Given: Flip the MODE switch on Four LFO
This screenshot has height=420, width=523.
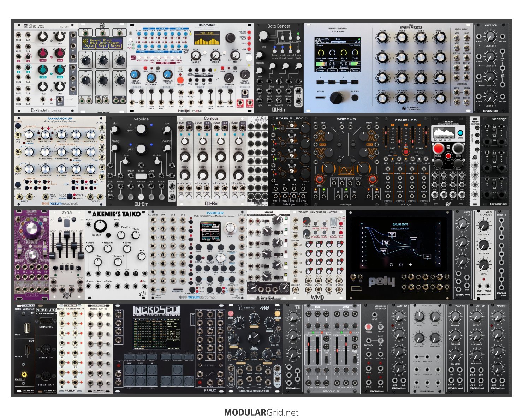Looking at the screenshot, I should coord(392,152).
